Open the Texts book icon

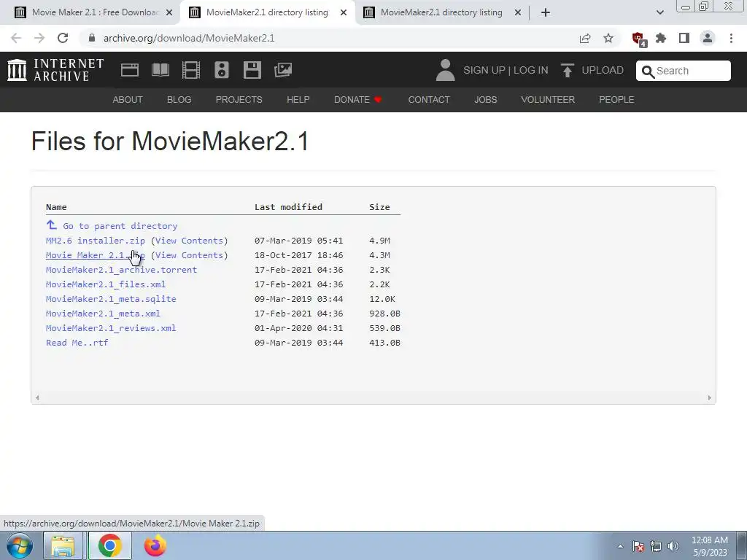coord(160,70)
